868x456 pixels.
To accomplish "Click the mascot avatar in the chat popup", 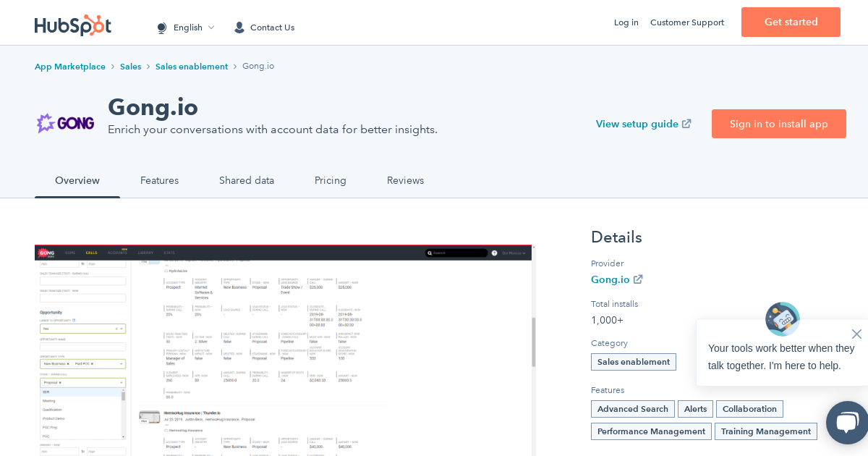I will (x=782, y=318).
